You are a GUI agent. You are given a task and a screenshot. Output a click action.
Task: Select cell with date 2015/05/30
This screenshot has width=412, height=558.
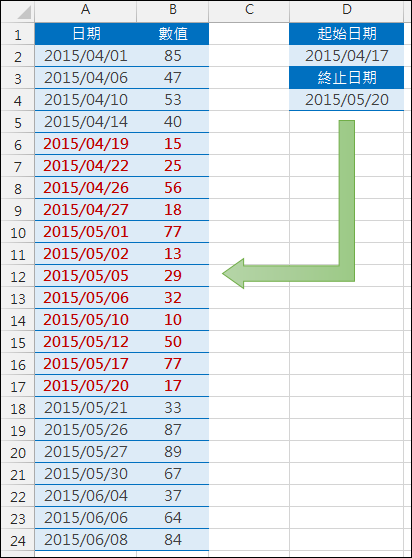[85, 474]
